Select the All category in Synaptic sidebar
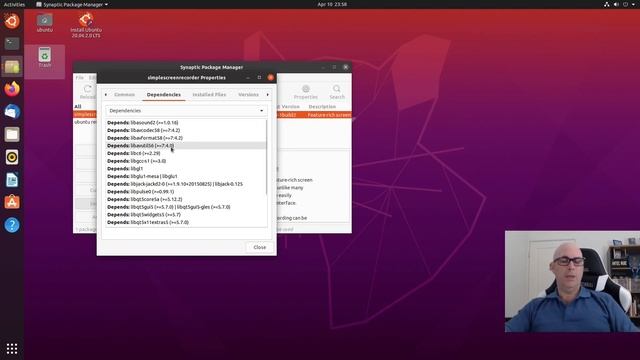 pyautogui.click(x=78, y=107)
